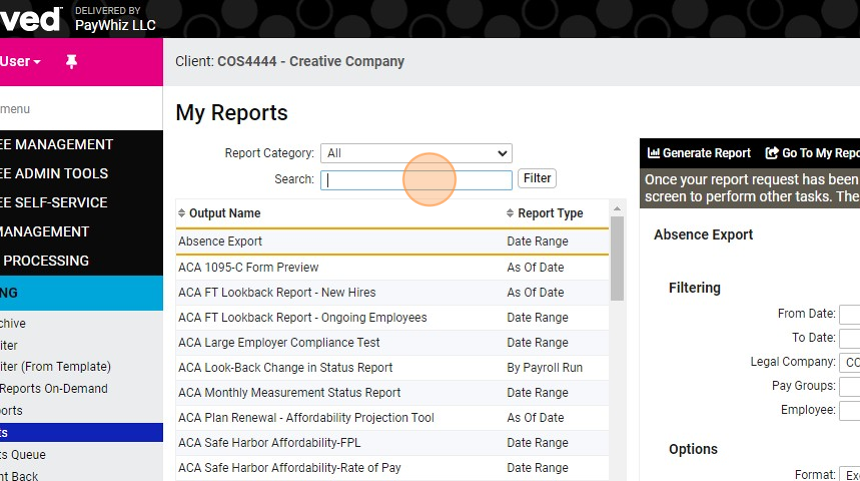Select the Absence Export report row
The height and width of the screenshot is (481, 860).
[x=220, y=242]
